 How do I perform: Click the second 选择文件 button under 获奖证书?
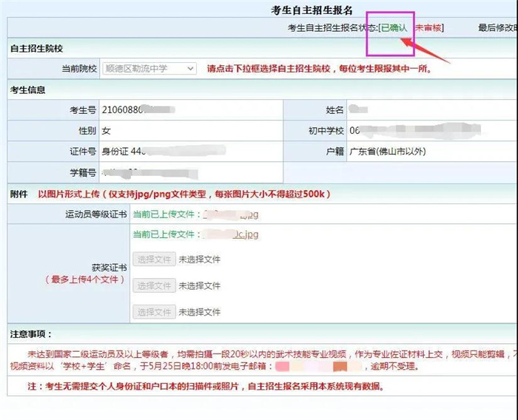pos(154,285)
